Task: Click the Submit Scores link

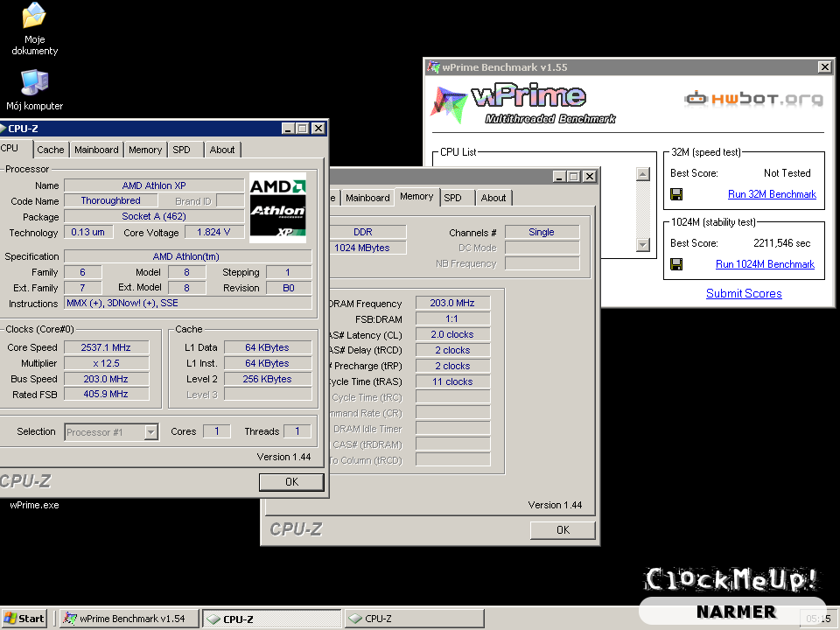Action: (x=744, y=293)
